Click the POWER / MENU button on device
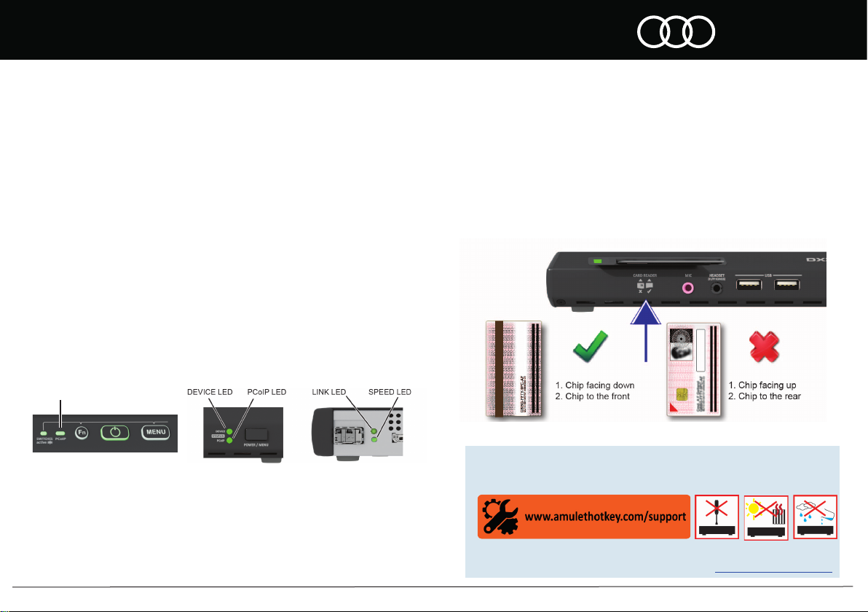 pos(256,435)
